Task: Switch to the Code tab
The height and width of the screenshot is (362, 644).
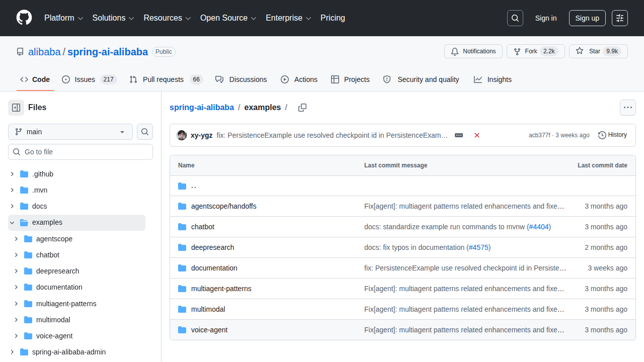Action: [x=35, y=79]
